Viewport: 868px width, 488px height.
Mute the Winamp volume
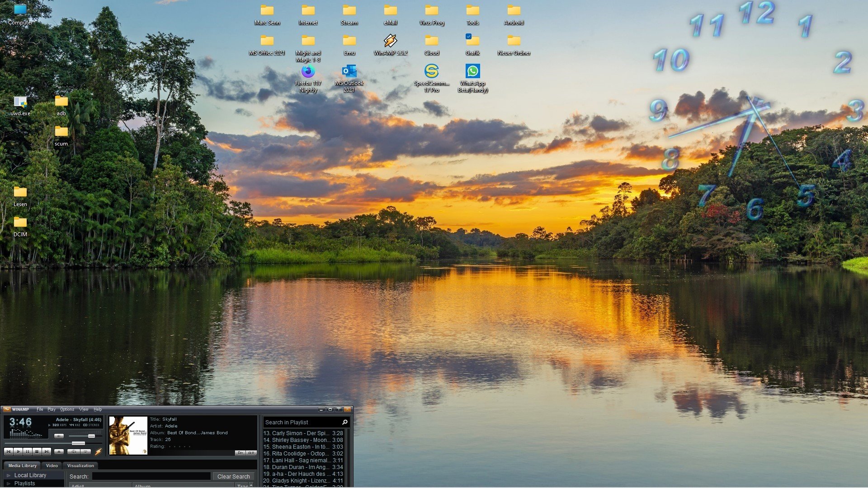tap(59, 436)
